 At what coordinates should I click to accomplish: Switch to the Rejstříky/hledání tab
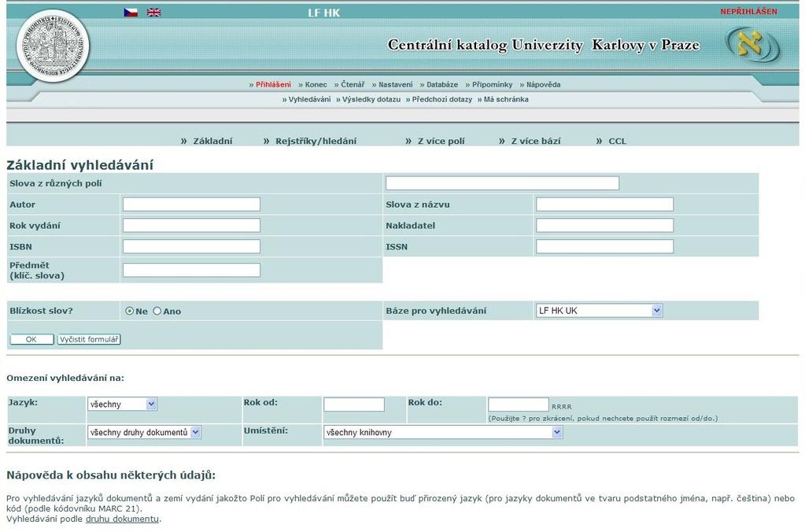(316, 141)
